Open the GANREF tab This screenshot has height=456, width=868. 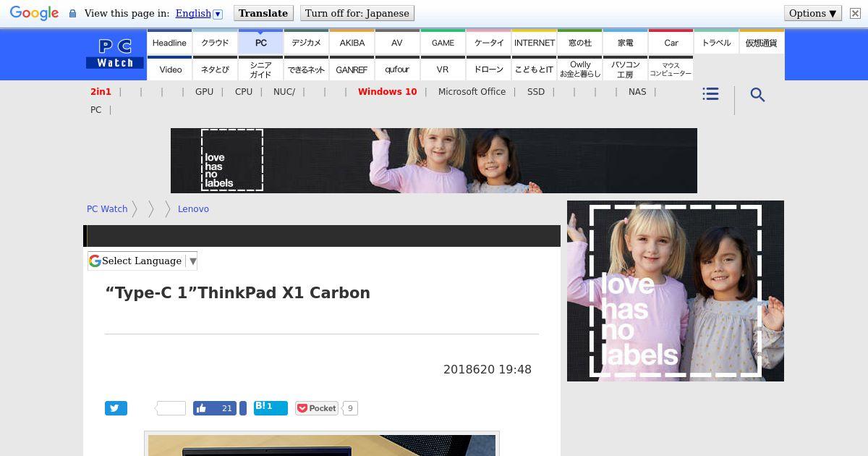[x=352, y=69]
